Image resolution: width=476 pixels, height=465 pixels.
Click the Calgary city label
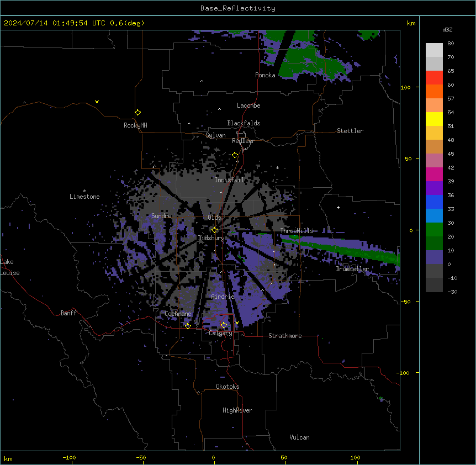(x=220, y=333)
